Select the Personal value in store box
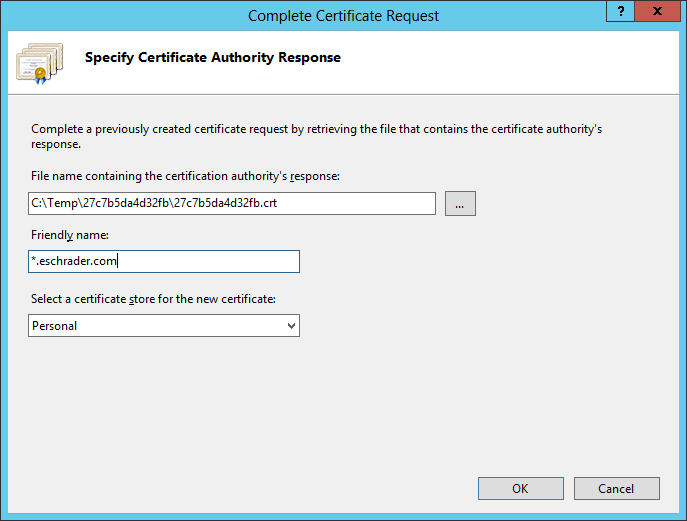The width and height of the screenshot is (687, 521). pyautogui.click(x=55, y=326)
